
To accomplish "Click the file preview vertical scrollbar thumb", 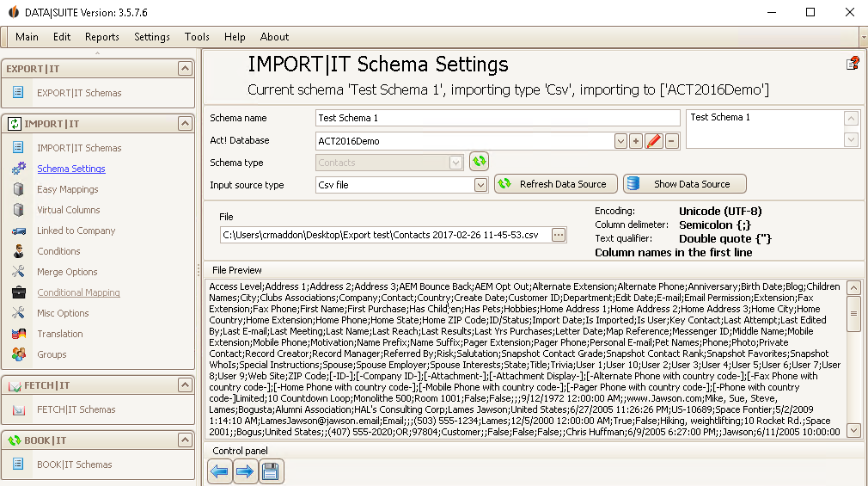I will pyautogui.click(x=853, y=314).
